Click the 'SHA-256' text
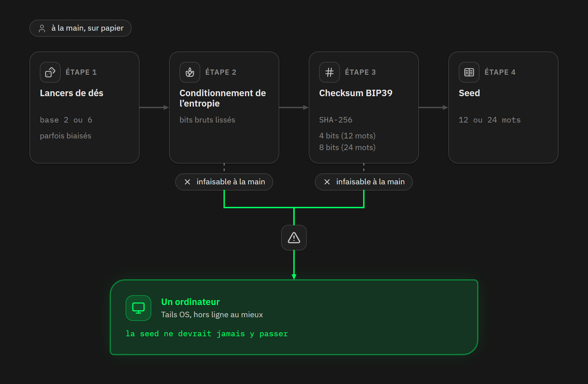 pos(336,120)
